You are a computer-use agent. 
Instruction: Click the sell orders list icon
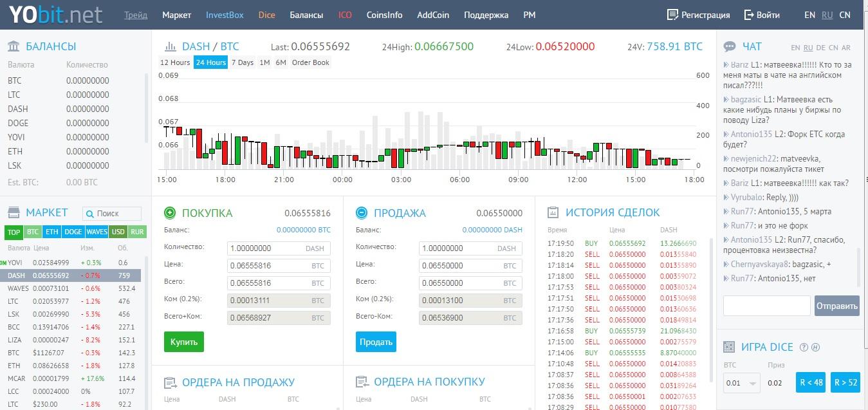(x=171, y=382)
